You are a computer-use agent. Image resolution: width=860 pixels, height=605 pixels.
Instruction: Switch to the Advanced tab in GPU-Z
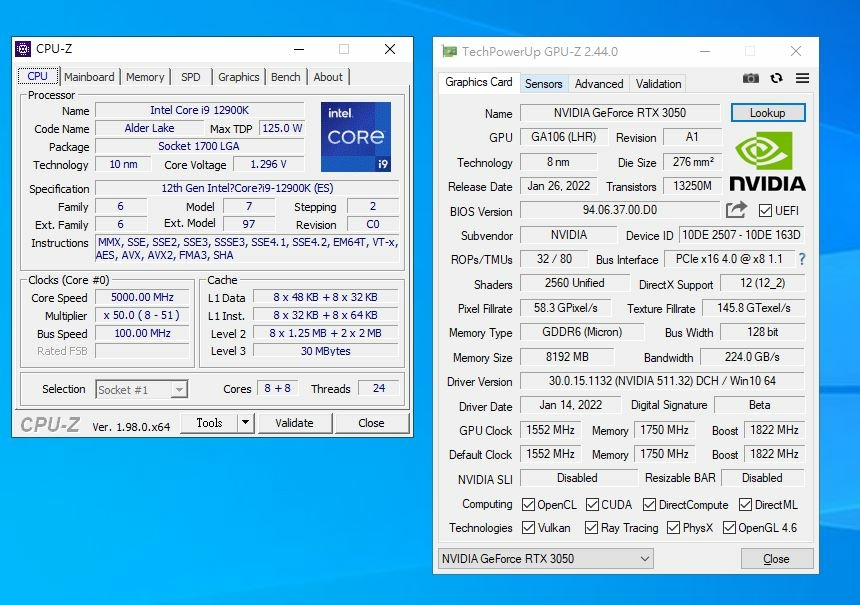599,84
